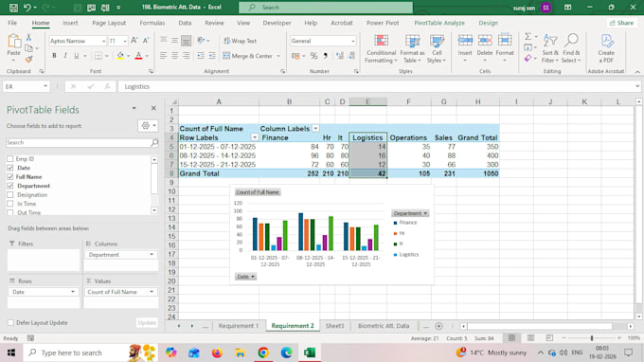Open Sort & Filter
The image size is (644, 362).
point(550,49)
